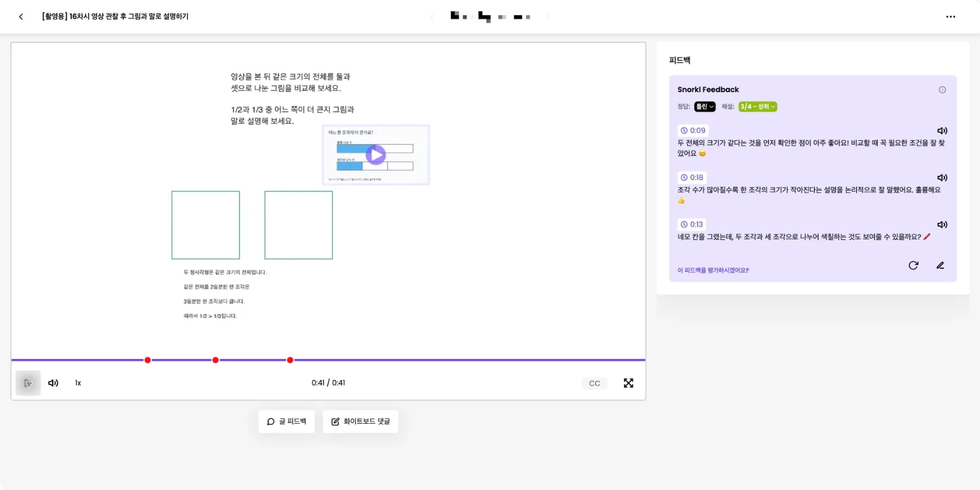Regenerate the Snorkl feedback
Image resolution: width=980 pixels, height=490 pixels.
913,265
